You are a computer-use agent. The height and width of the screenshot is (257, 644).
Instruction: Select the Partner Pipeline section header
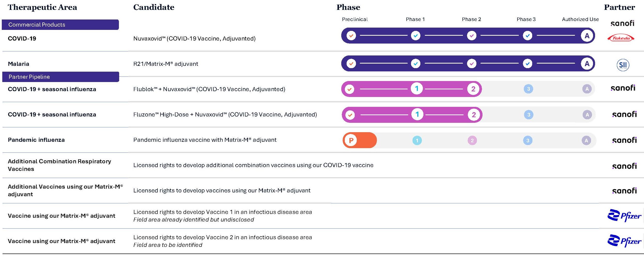(60, 77)
